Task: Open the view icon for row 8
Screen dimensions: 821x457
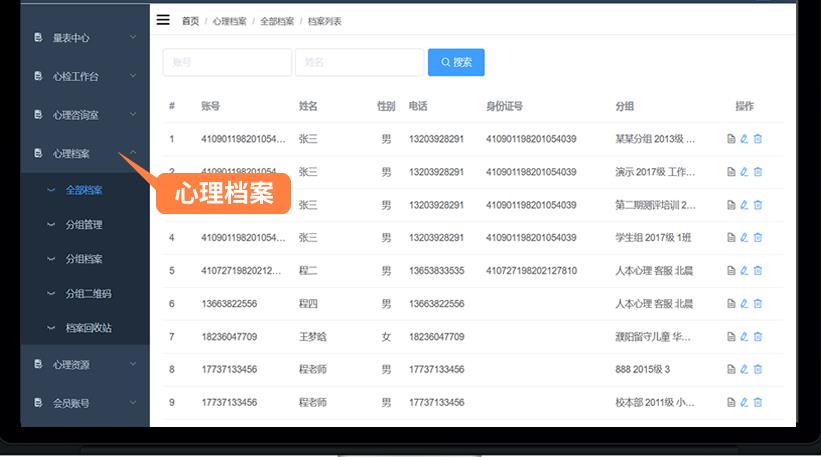Action: click(x=731, y=370)
